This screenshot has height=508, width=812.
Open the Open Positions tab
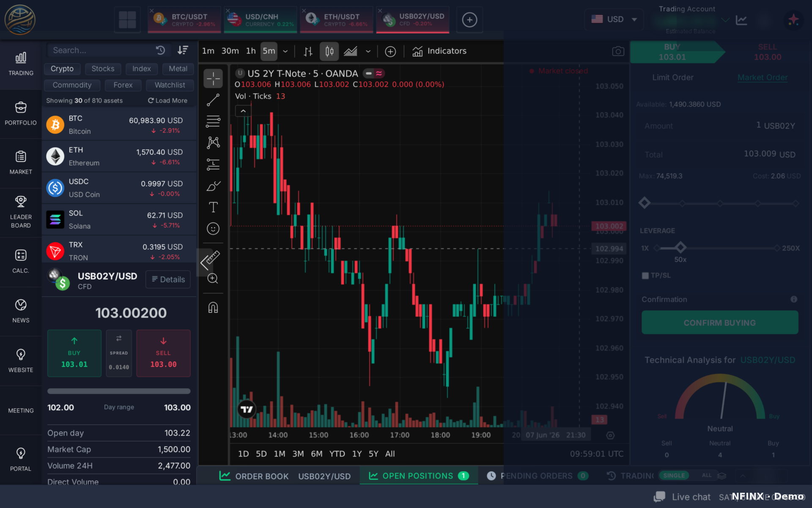point(419,476)
